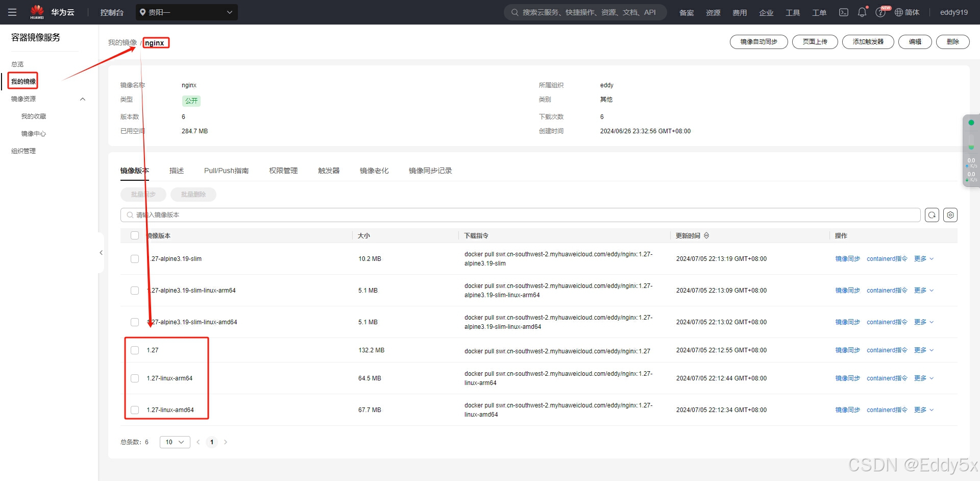Open 总览 in the sidebar
Screen dimensions: 980x481
tap(17, 64)
